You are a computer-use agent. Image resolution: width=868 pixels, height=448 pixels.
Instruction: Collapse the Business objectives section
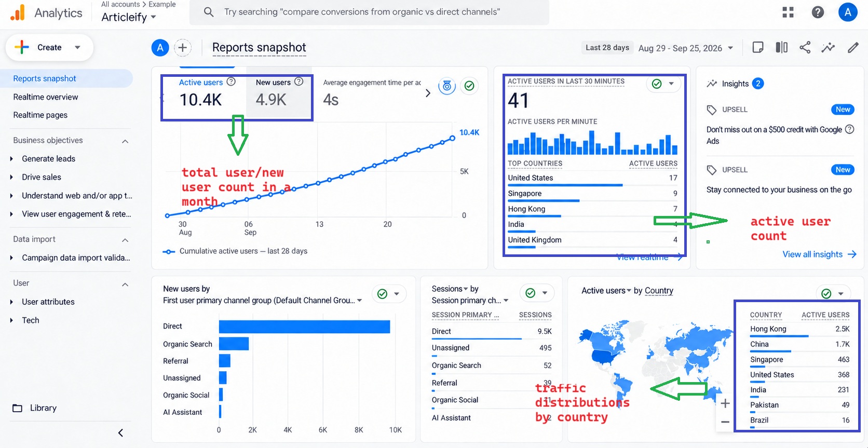[125, 141]
